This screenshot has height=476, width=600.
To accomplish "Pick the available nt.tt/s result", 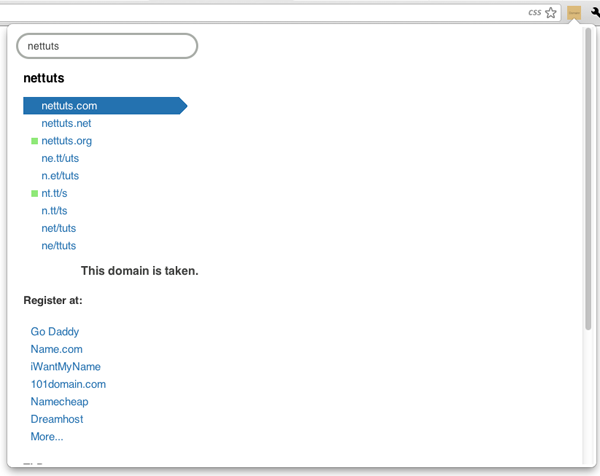I will pos(54,193).
